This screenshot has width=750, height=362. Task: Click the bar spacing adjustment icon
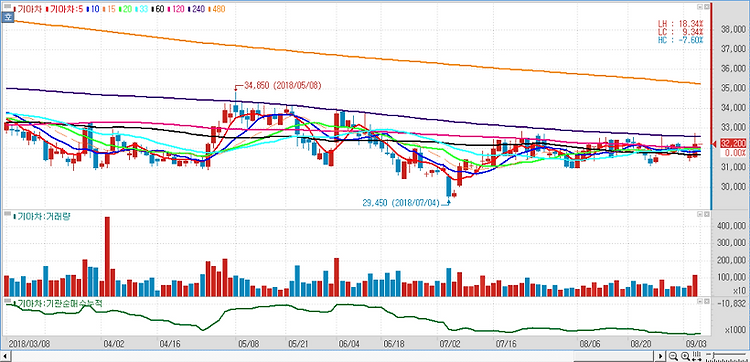coord(696,356)
